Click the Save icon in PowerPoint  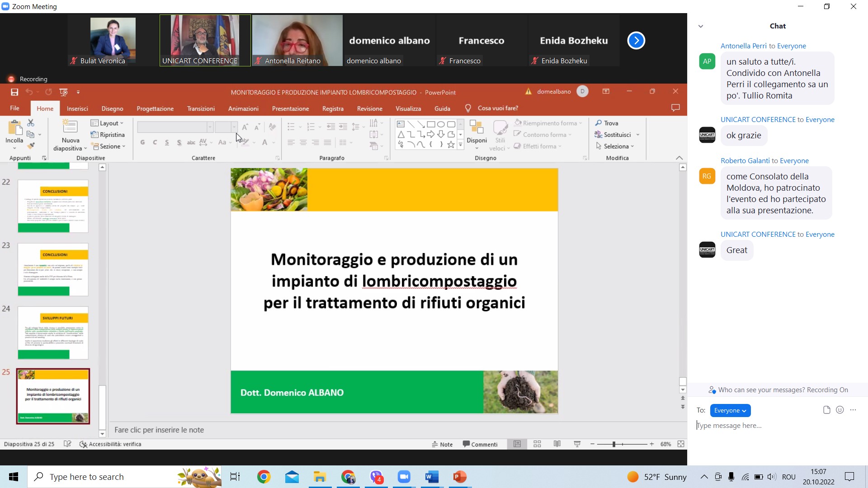click(x=14, y=92)
